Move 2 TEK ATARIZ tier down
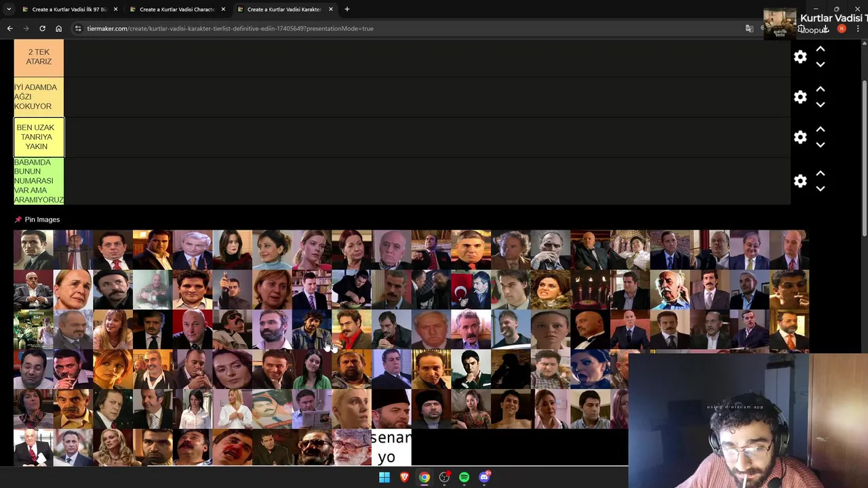The height and width of the screenshot is (488, 868). click(x=821, y=64)
